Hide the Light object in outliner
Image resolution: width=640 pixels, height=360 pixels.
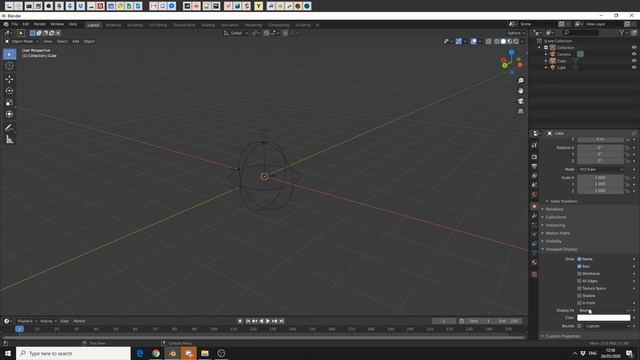coord(634,67)
